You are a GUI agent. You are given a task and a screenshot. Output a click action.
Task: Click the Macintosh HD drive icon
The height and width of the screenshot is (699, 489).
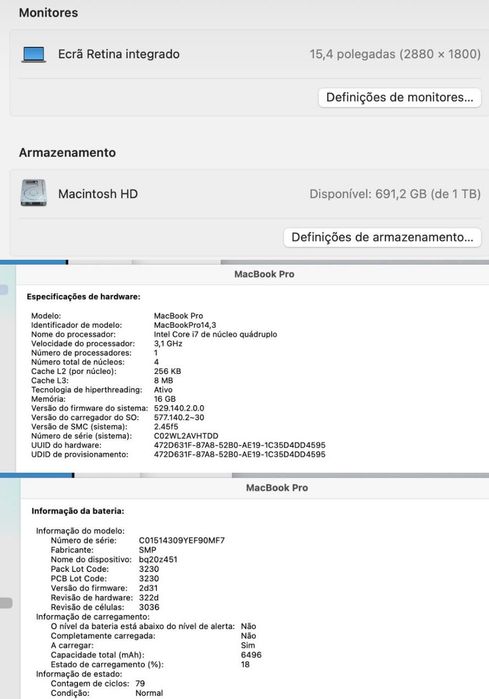point(33,193)
